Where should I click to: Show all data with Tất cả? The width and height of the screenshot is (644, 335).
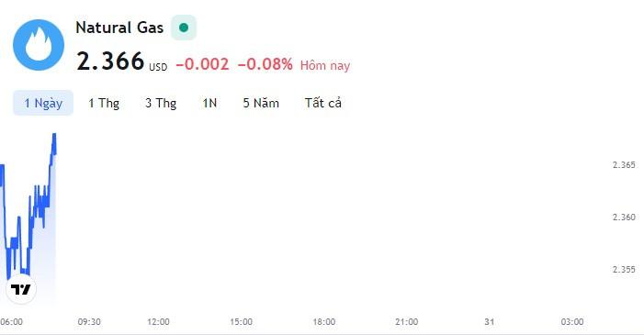click(x=322, y=103)
